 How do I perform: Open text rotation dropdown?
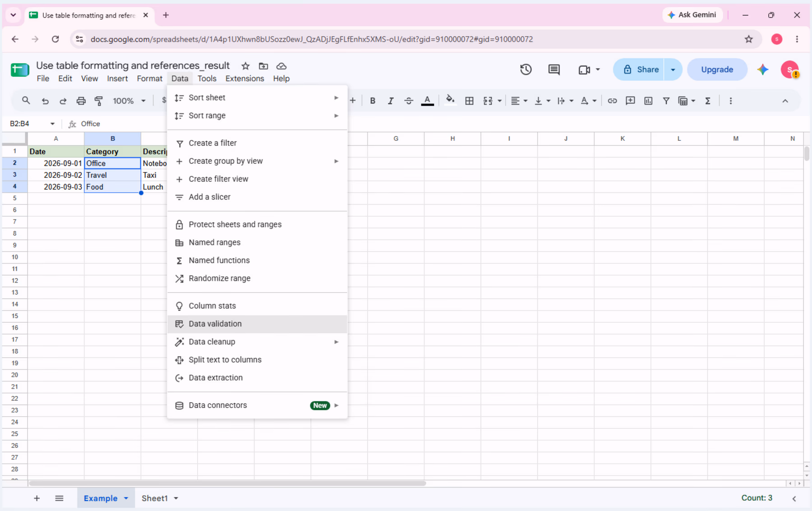tap(588, 101)
